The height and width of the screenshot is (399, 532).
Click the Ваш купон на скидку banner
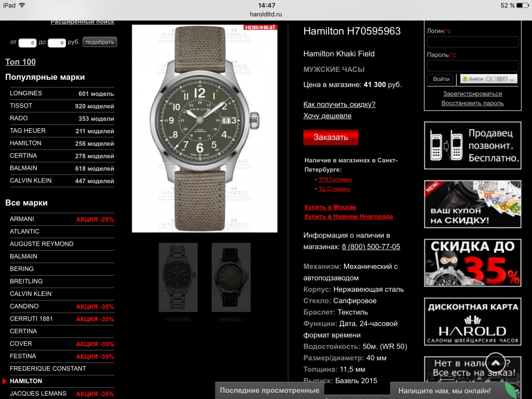coord(473,204)
